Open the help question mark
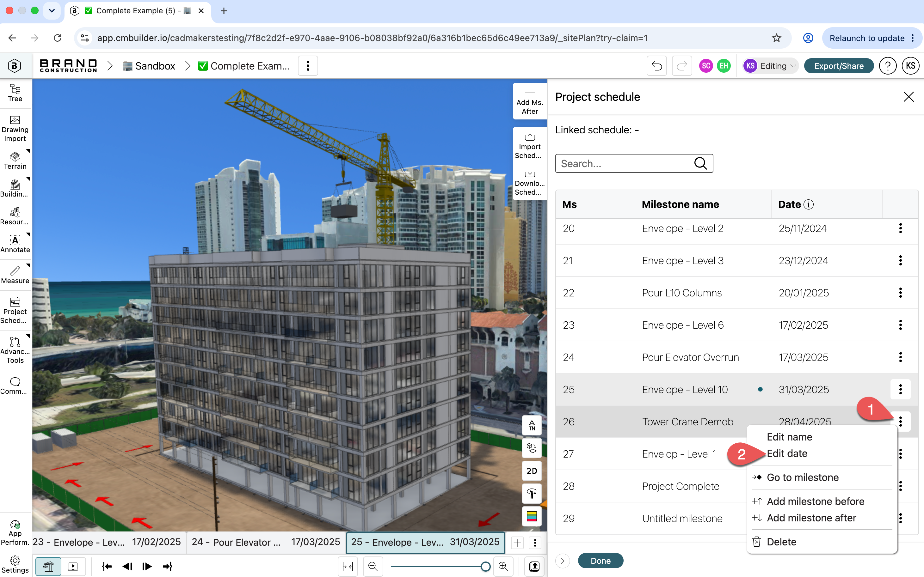The image size is (924, 577). pyautogui.click(x=888, y=66)
